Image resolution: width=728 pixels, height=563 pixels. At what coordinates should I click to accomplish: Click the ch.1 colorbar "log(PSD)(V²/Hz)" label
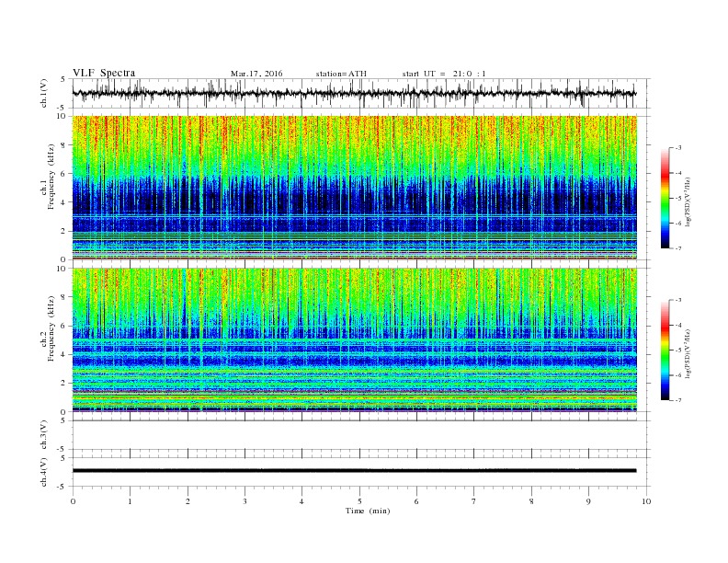[x=688, y=202]
